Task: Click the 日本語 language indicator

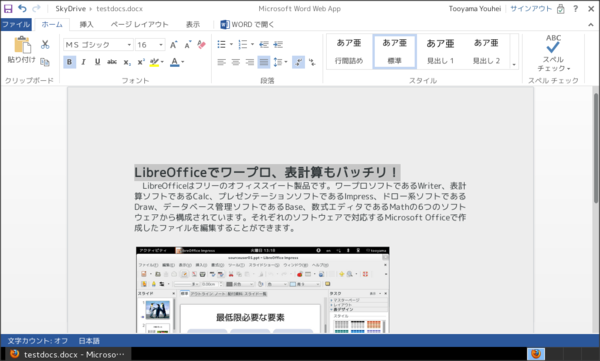Action: click(89, 341)
